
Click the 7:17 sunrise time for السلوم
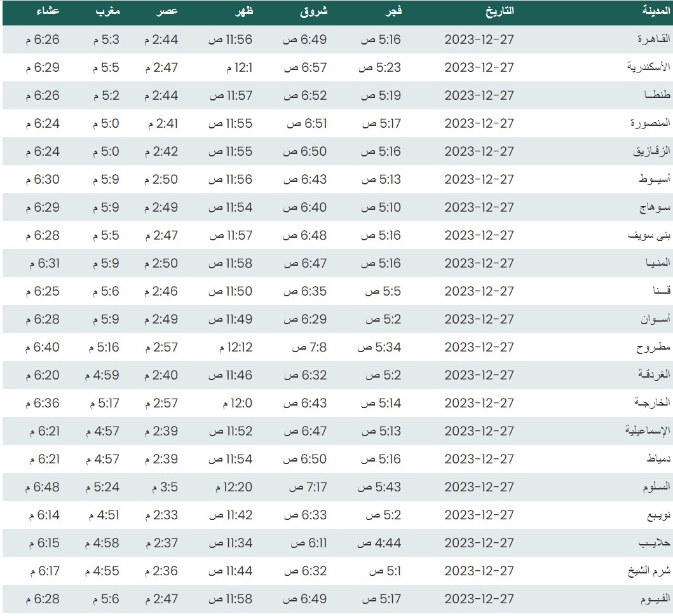point(308,487)
